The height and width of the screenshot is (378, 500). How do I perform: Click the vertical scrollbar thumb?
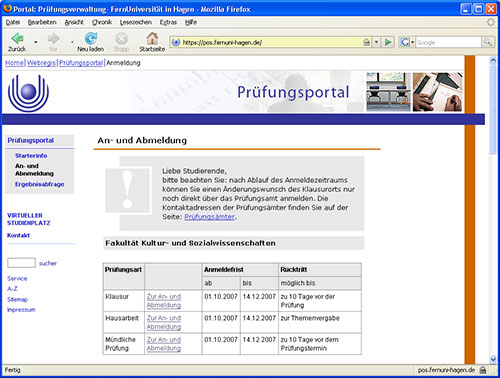493,110
